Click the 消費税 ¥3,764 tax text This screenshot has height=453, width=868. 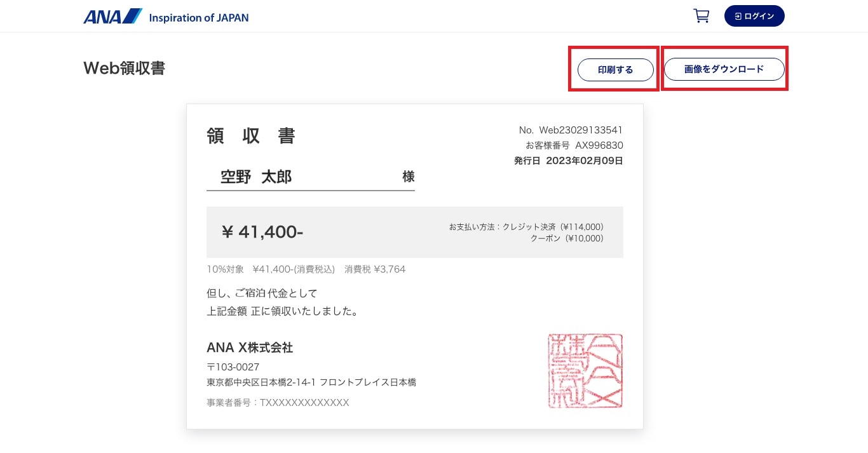tap(375, 269)
